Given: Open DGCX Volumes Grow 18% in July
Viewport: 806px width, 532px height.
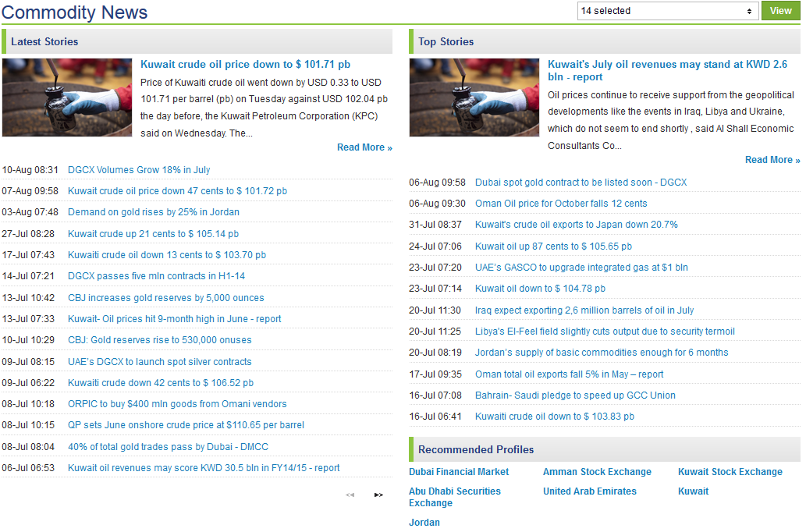Looking at the screenshot, I should pyautogui.click(x=139, y=170).
